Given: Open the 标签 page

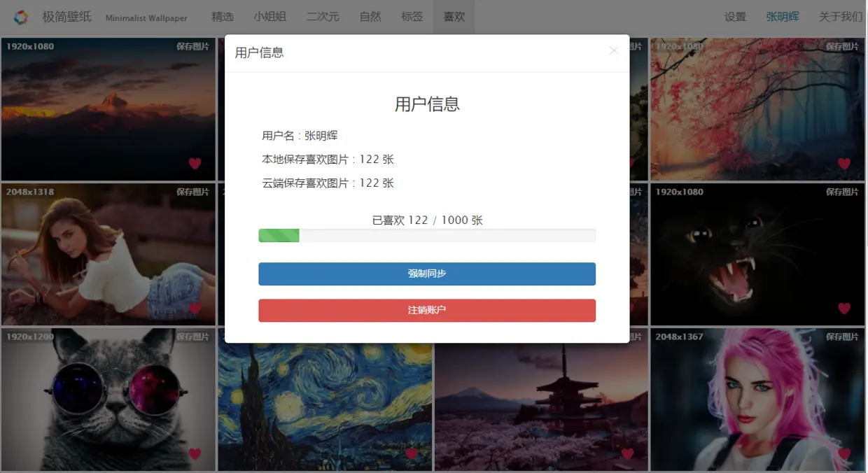Looking at the screenshot, I should click(412, 17).
